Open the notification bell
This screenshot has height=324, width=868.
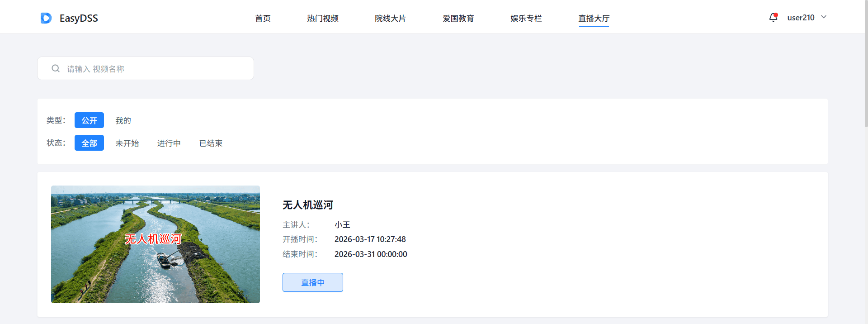[774, 18]
